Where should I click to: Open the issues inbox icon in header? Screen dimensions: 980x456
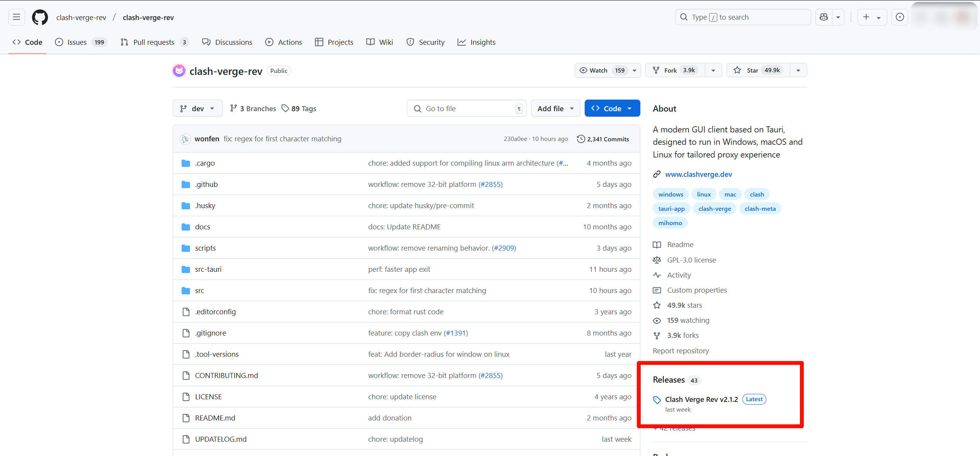point(900,17)
